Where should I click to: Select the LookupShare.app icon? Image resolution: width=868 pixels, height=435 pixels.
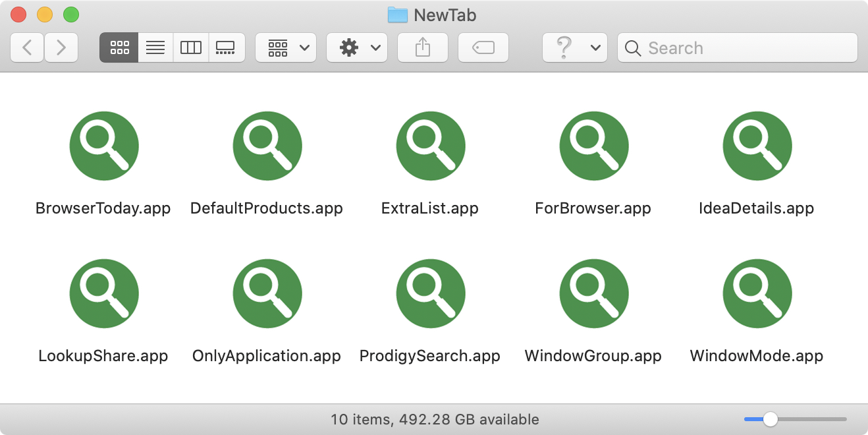click(x=104, y=294)
